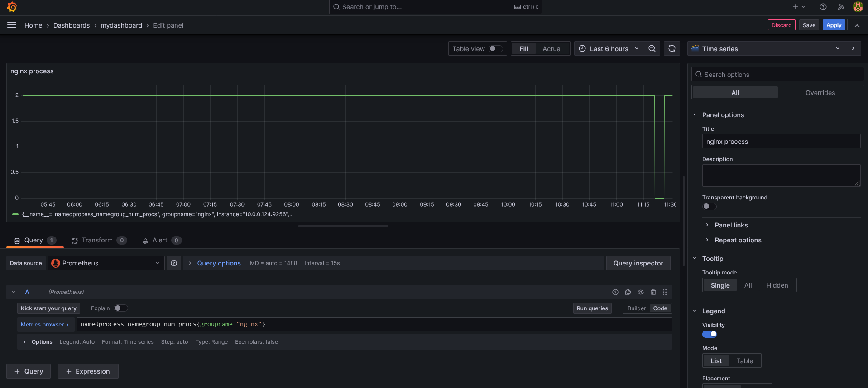The image size is (868, 388).
Task: Set tooltip mode to Single
Action: 720,285
